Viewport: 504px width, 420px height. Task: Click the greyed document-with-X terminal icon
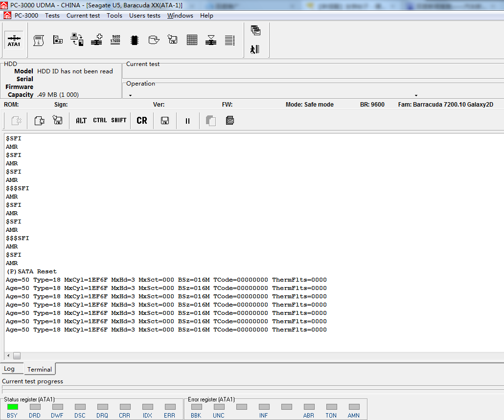point(16,121)
